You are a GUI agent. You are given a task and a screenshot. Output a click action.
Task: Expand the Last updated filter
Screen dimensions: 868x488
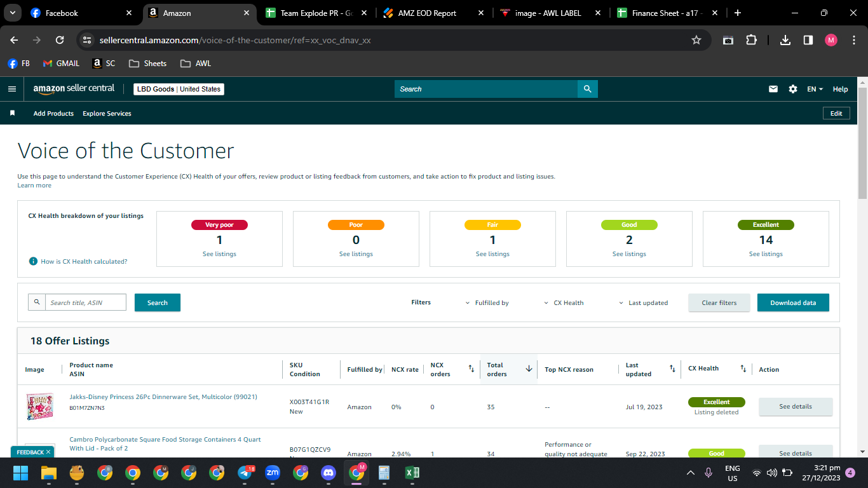coord(644,303)
